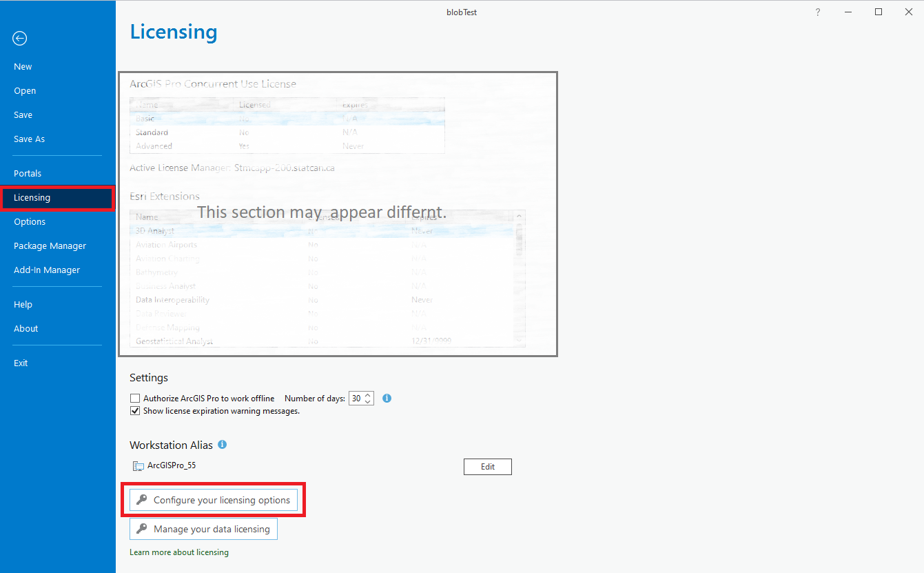
Task: Click info icon beside Workstation Alias
Action: point(223,445)
